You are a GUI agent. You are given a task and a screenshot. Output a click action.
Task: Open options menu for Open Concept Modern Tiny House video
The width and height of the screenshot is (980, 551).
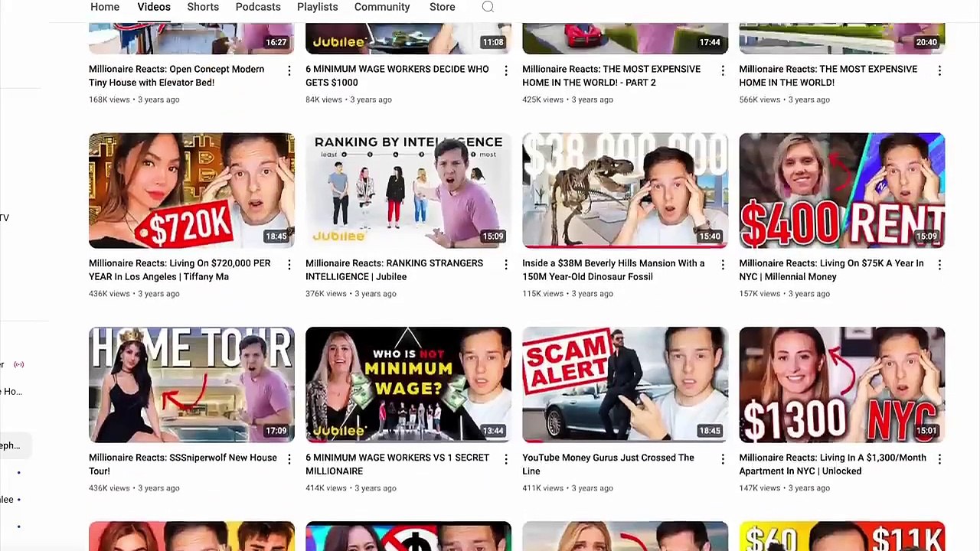289,70
